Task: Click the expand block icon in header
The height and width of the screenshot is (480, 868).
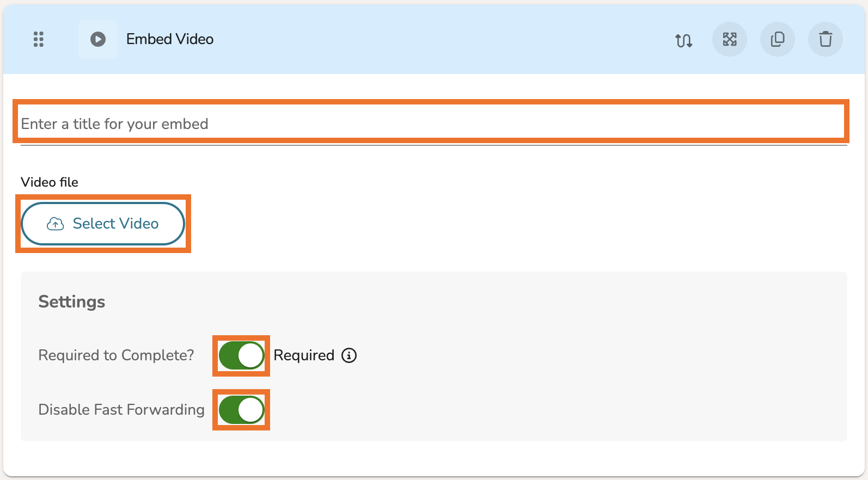Action: 730,39
